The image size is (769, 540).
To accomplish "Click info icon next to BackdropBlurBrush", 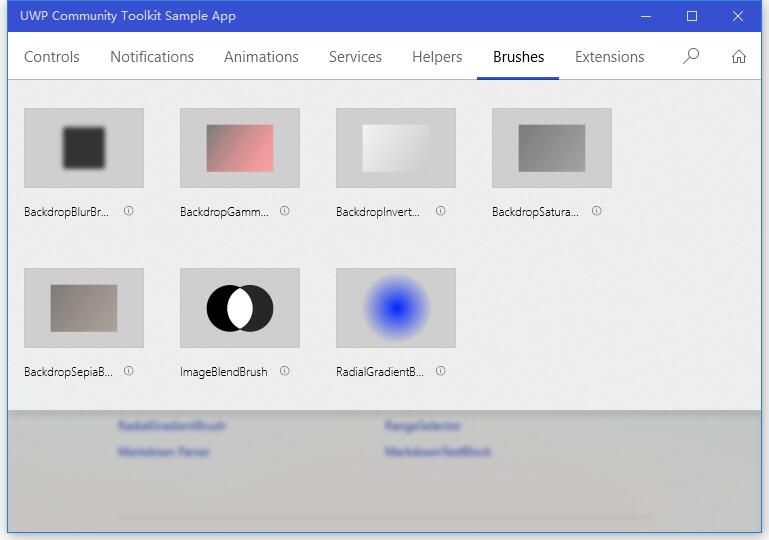I will (129, 211).
